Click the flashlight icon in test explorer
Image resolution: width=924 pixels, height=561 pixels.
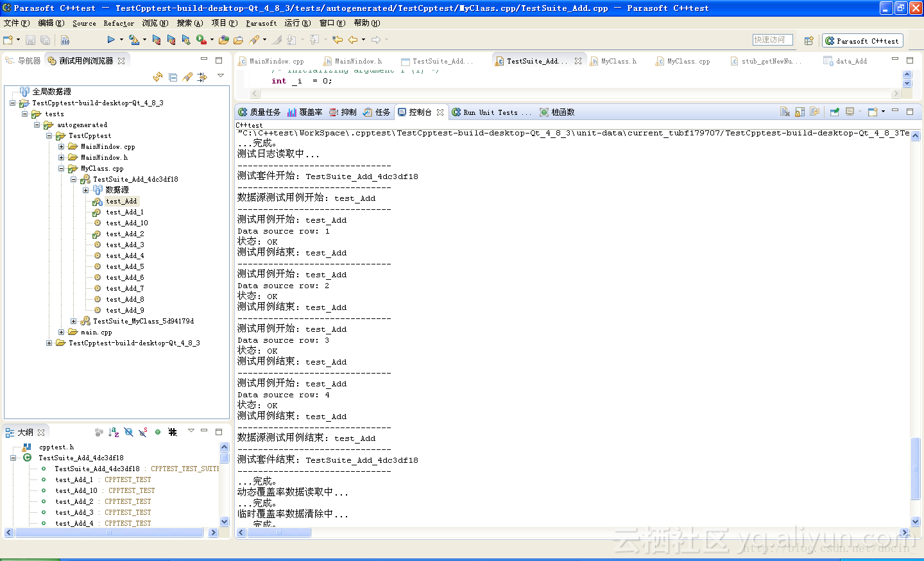187,77
